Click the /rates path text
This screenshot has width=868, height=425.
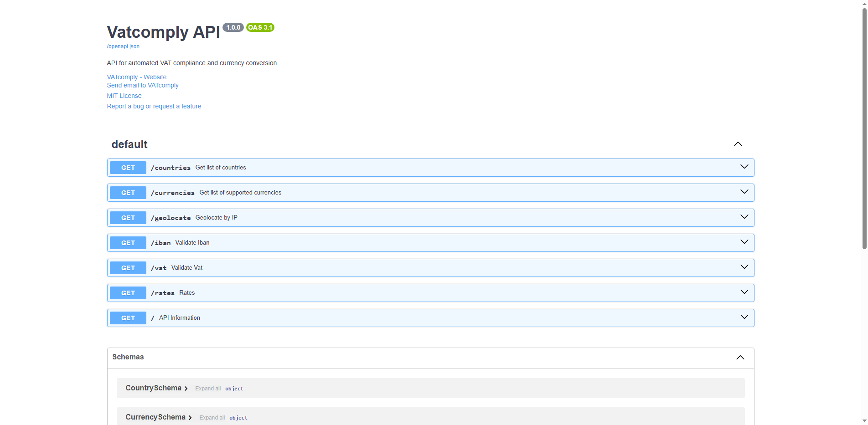coord(163,293)
